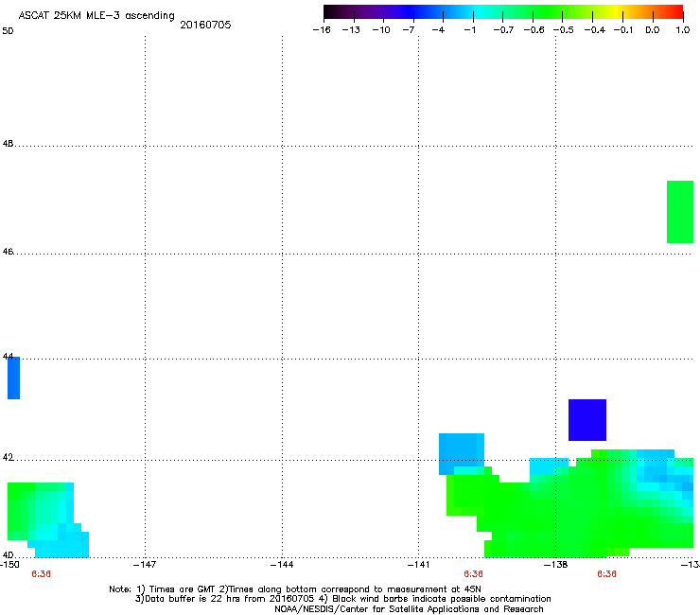Click the -1 colorbar label
Viewport: 700px width, 615px height.
469,30
